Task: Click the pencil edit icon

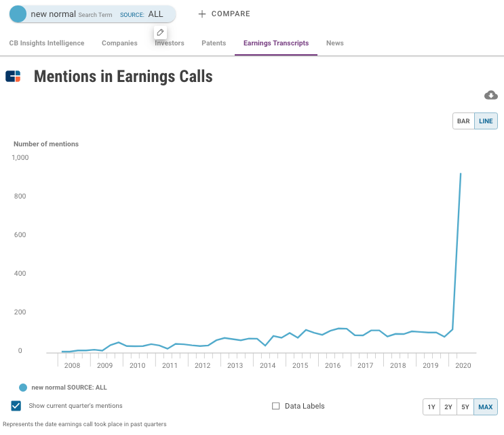Action: pos(160,33)
